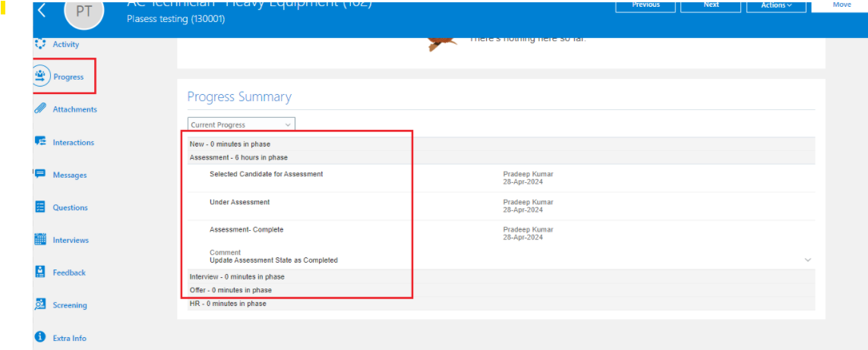Open the Extra Info section
Viewport: 868px width, 350px height.
(70, 338)
